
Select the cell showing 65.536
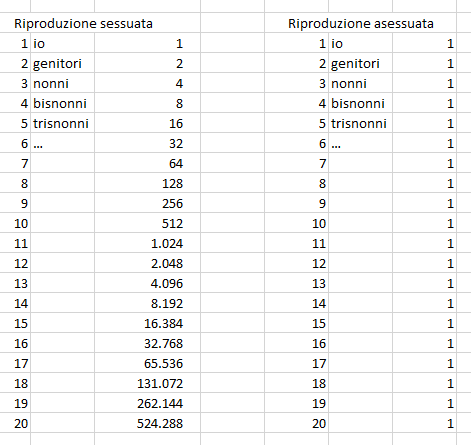(147, 363)
